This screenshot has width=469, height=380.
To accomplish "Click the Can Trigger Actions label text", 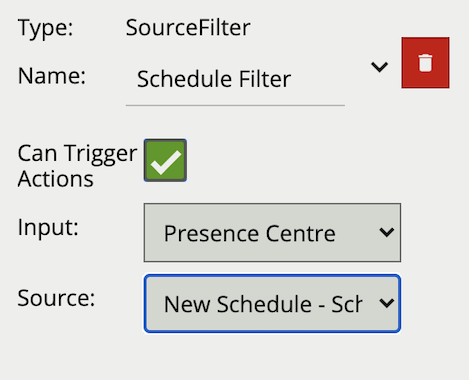I will pyautogui.click(x=77, y=166).
